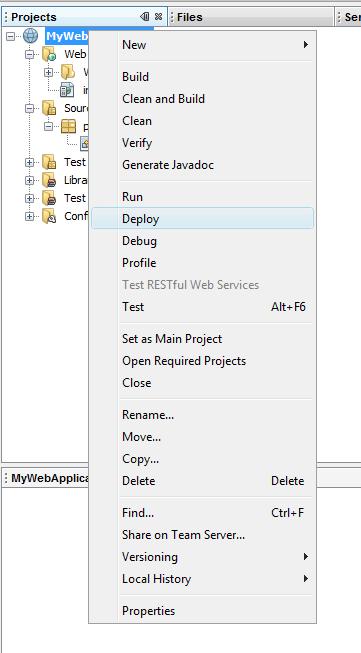Screen dimensions: 361x653
Task: Click the Source Packages folder icon
Action: (49, 108)
